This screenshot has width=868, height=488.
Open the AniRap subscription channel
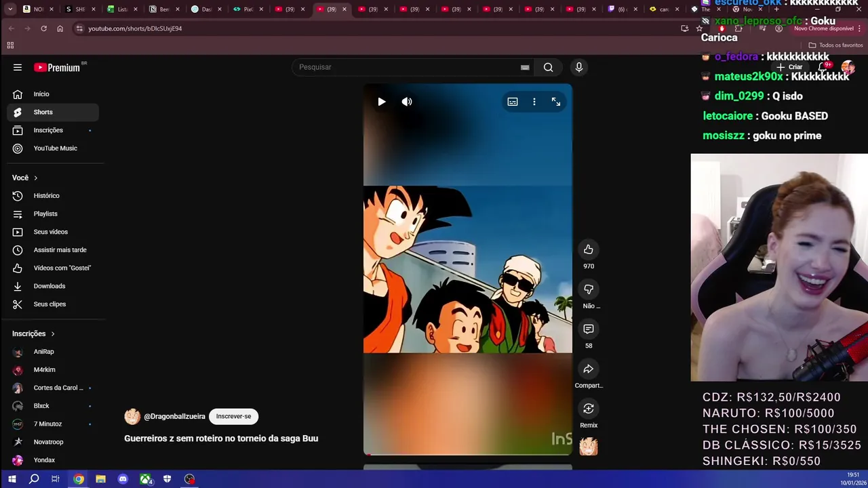[x=53, y=352]
